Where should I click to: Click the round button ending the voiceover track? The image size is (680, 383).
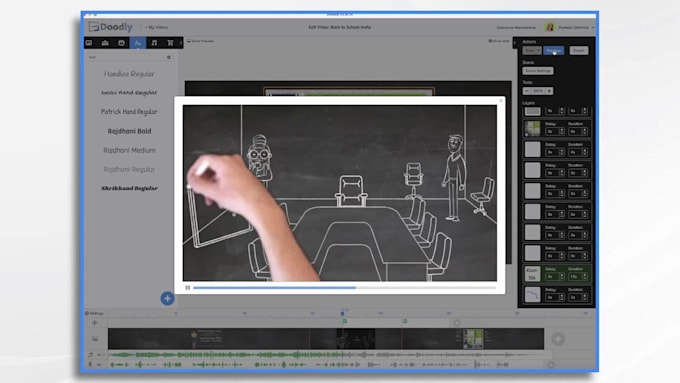point(551,365)
